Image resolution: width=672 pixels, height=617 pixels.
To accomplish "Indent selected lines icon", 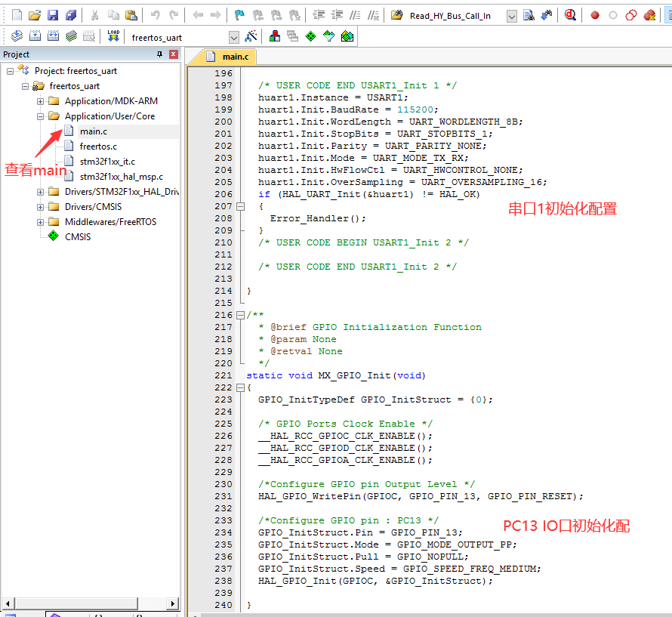I will click(x=319, y=15).
